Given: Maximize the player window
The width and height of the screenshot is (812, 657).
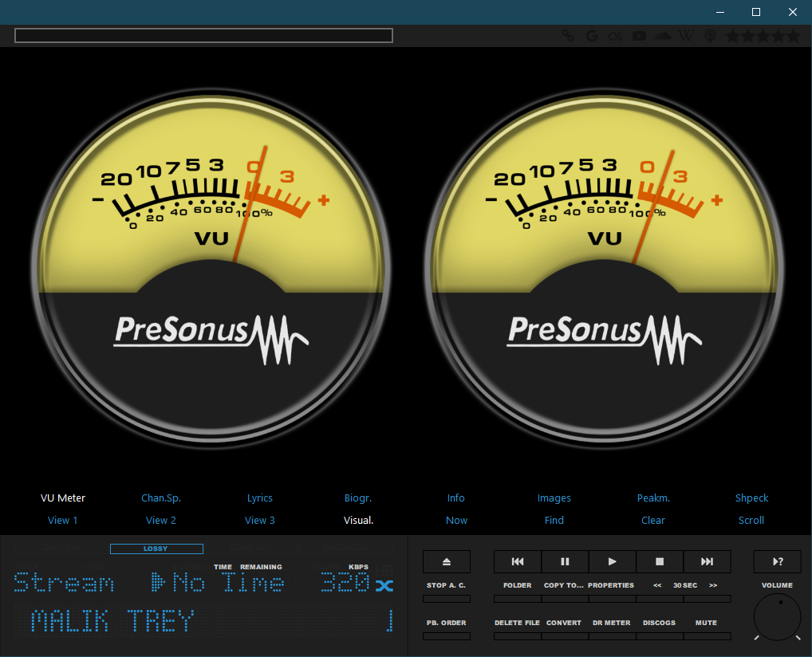Looking at the screenshot, I should (x=756, y=12).
